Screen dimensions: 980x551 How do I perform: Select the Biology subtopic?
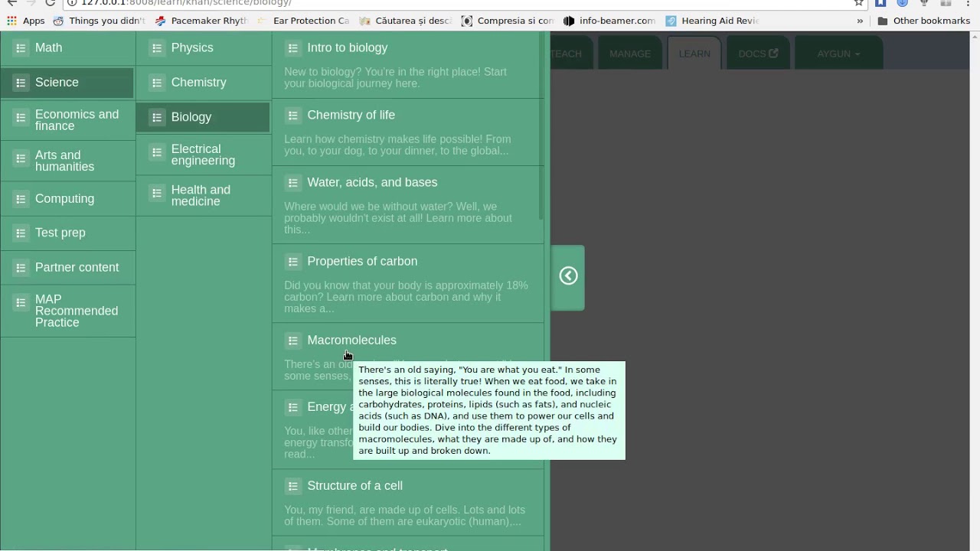coord(204,117)
